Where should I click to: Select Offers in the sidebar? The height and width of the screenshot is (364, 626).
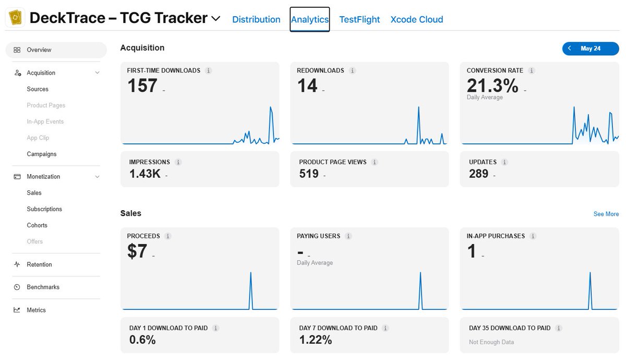(x=35, y=241)
